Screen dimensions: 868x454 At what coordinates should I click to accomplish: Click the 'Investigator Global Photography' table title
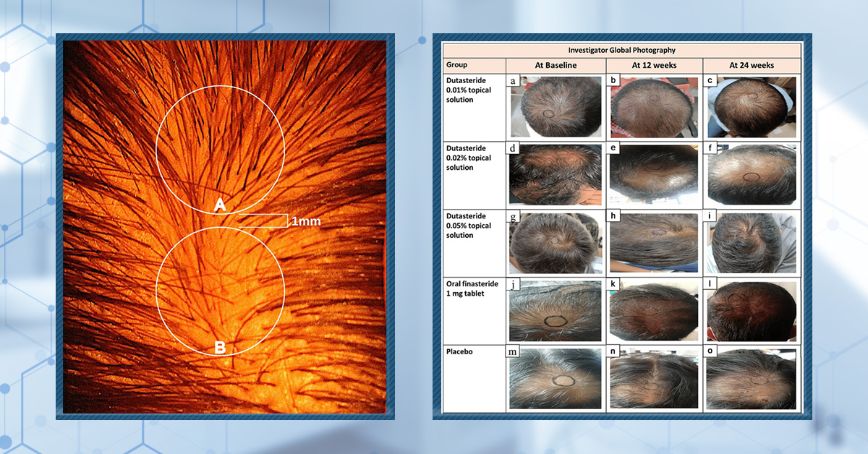tap(621, 50)
